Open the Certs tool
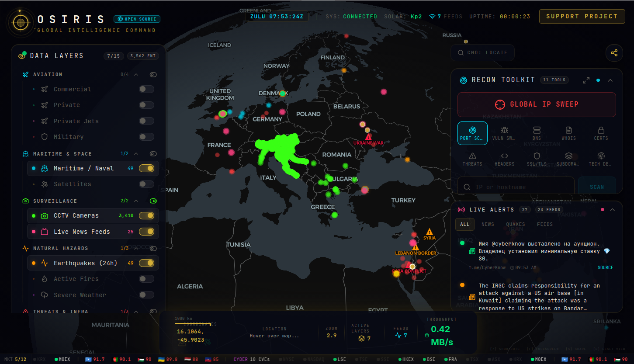Screen dimensions: 634x364 coord(601,133)
